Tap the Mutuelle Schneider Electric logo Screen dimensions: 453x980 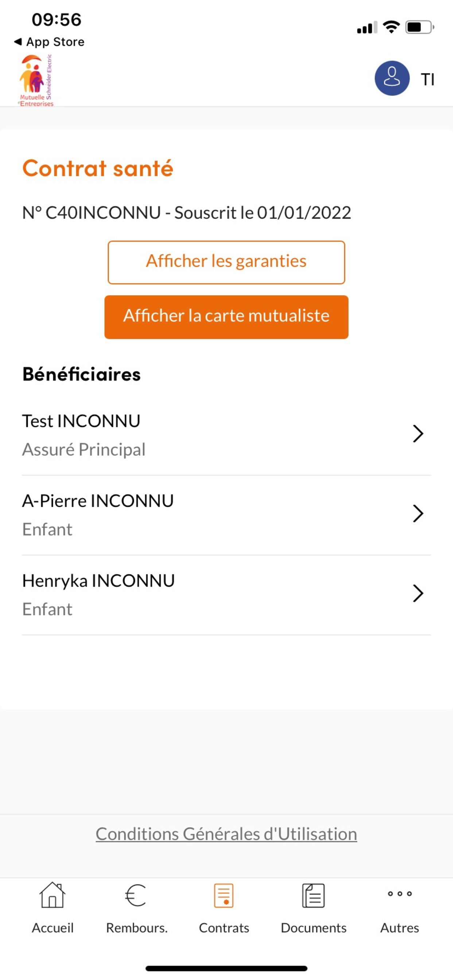point(36,80)
